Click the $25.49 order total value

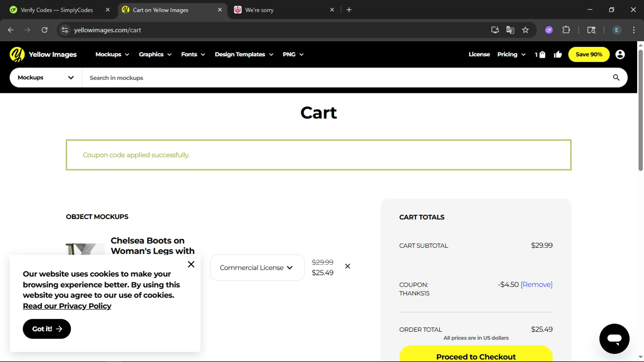[541, 329]
